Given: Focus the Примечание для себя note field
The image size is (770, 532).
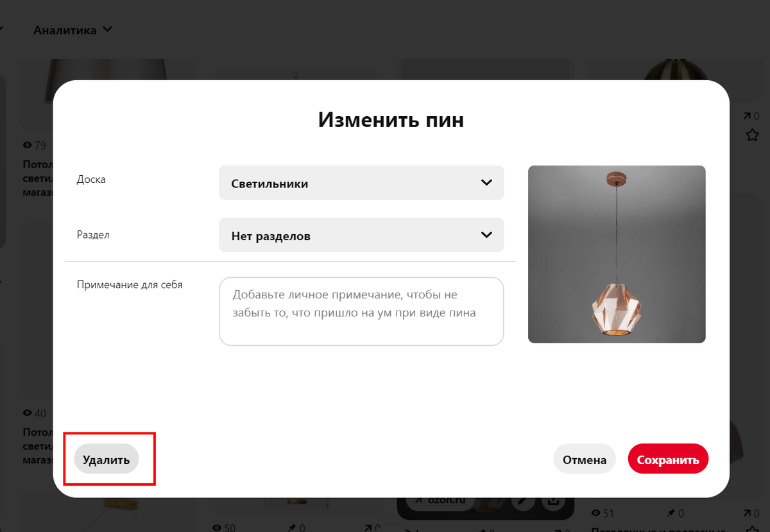Looking at the screenshot, I should coord(361,311).
